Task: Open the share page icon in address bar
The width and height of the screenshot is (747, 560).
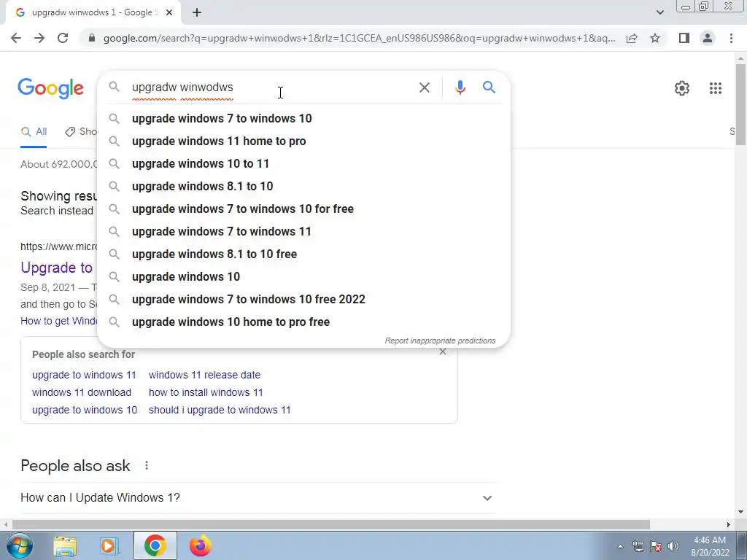Action: pyautogui.click(x=632, y=38)
